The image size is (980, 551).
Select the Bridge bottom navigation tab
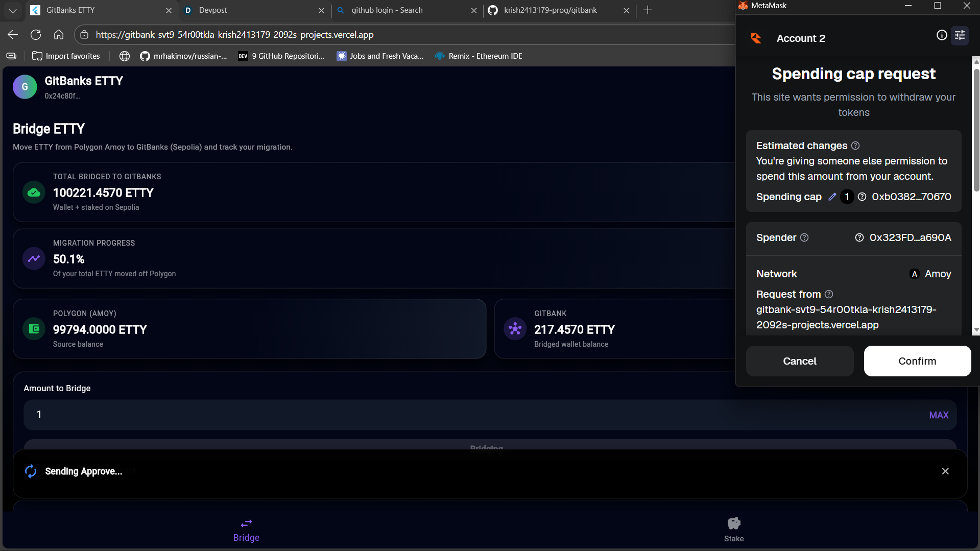pyautogui.click(x=246, y=530)
